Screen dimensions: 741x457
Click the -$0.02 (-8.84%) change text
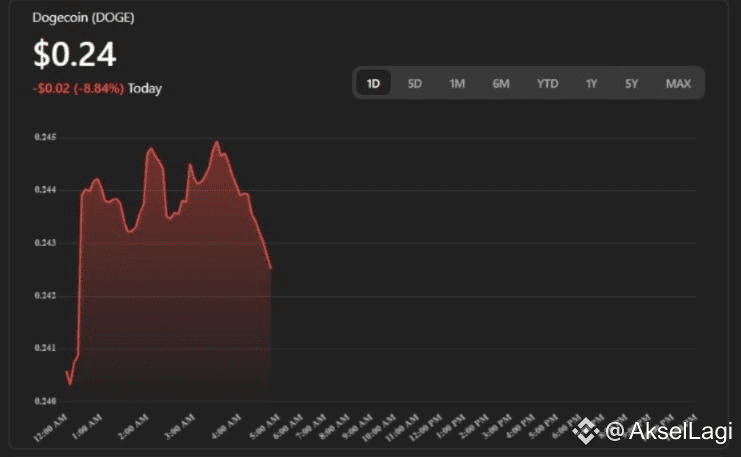pos(78,88)
